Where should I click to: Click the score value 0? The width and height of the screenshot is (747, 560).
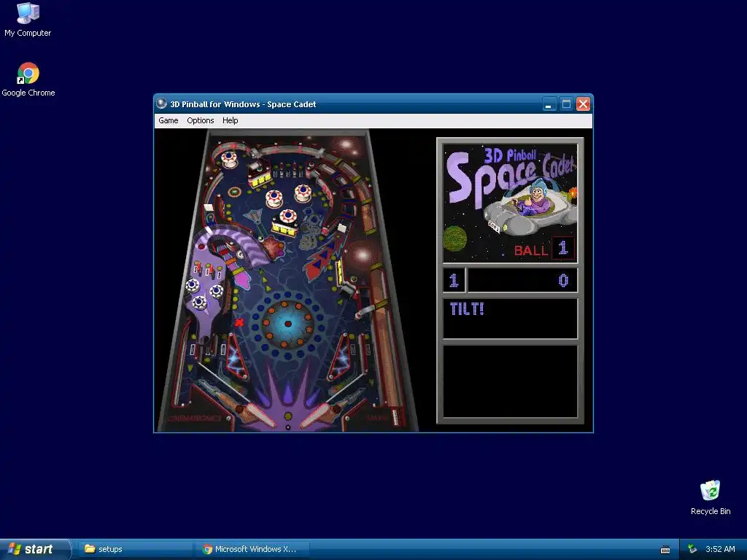point(563,281)
